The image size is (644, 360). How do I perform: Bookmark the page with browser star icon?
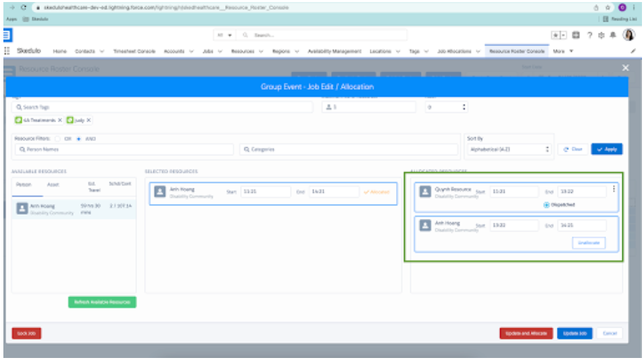[x=608, y=7]
